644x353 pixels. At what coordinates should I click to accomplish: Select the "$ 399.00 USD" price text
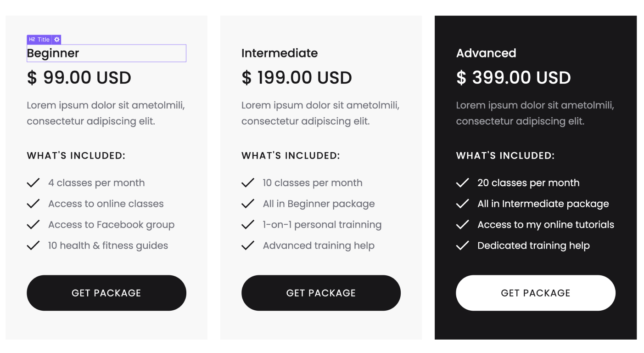513,77
